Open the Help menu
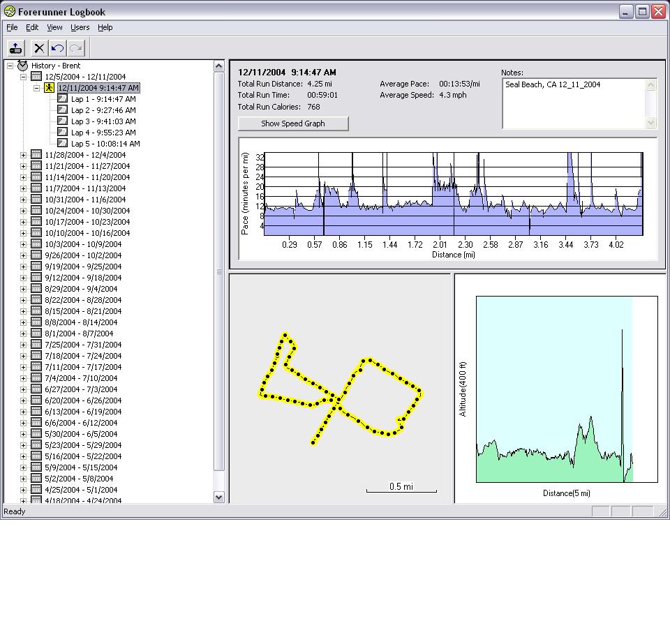Screen dimensions: 670x644 point(105,27)
